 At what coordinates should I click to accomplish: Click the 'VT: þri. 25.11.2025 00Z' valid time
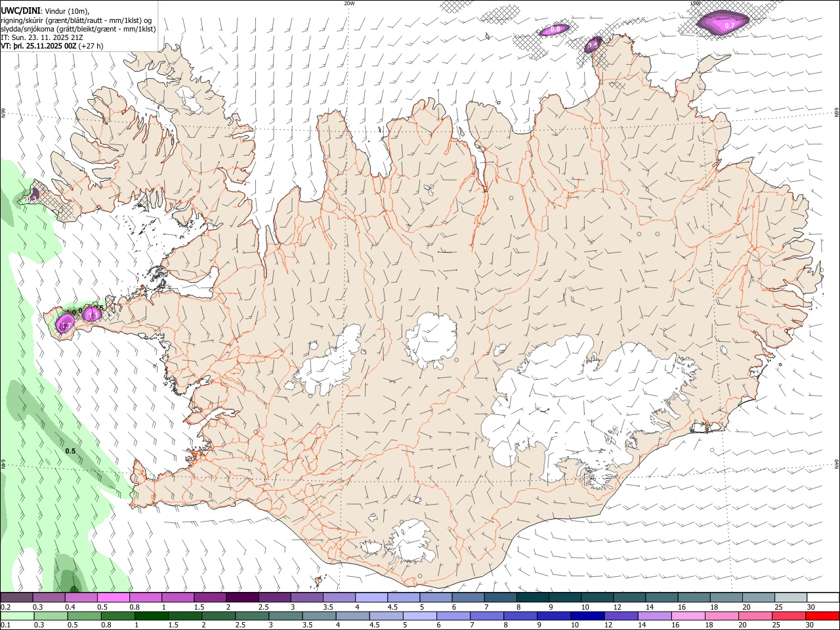pyautogui.click(x=38, y=47)
